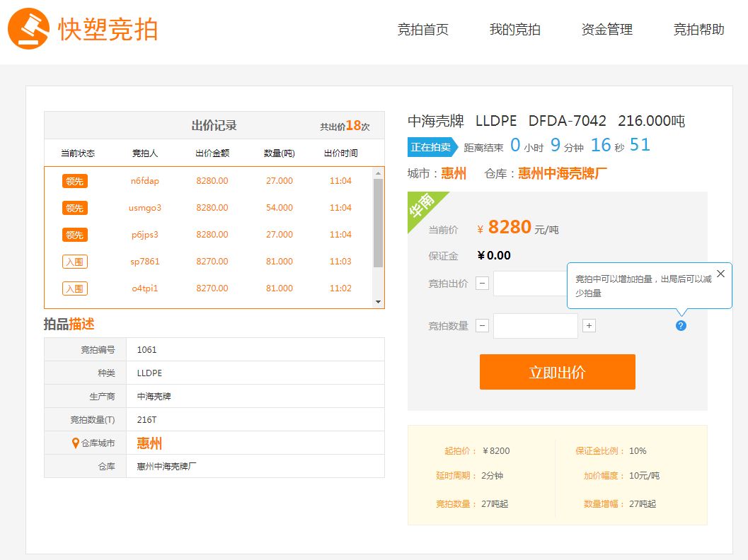The image size is (748, 560).
Task: Increase bid quantity with plus button
Action: click(x=589, y=326)
